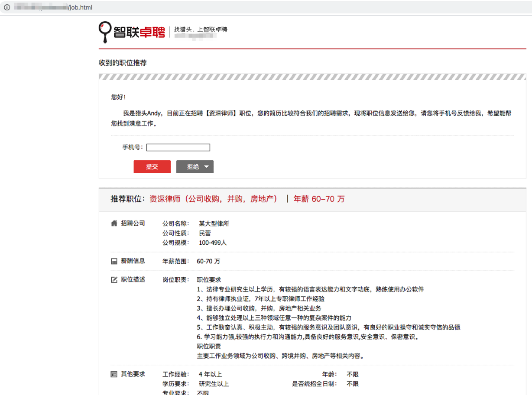Viewport: 532px width, 395px height.
Task: Select the job.html URL in address bar
Action: 80,8
